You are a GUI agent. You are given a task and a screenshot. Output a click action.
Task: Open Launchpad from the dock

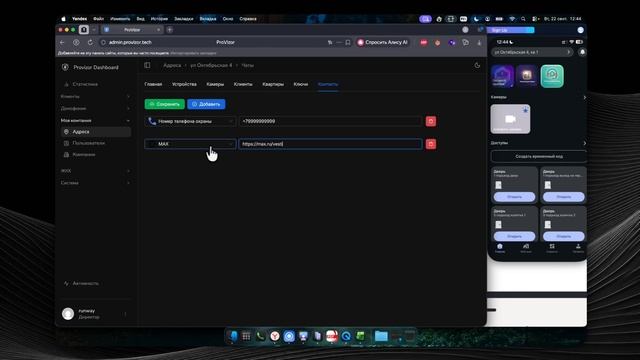click(x=246, y=336)
